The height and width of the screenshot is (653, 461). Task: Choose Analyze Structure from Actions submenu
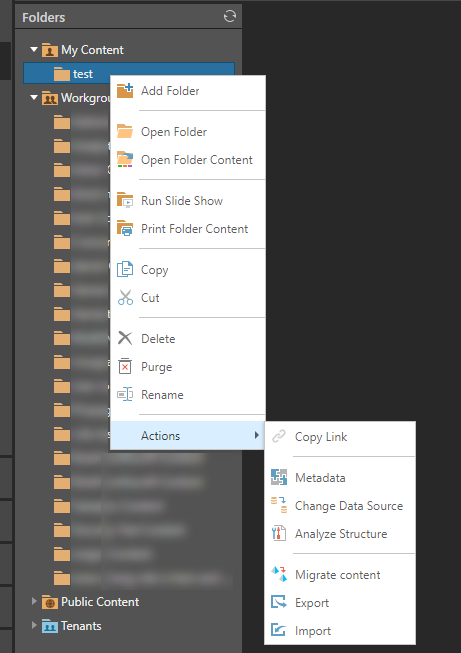(340, 533)
